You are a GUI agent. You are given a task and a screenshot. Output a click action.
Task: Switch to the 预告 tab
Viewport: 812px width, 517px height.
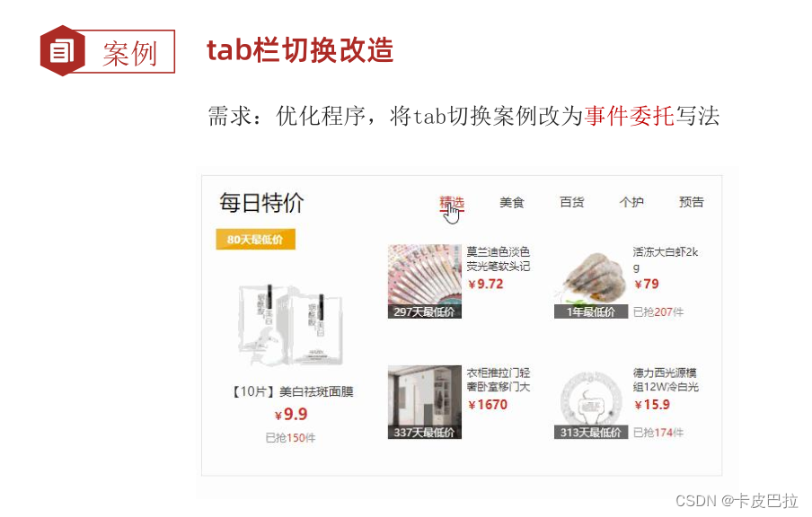[x=692, y=202]
